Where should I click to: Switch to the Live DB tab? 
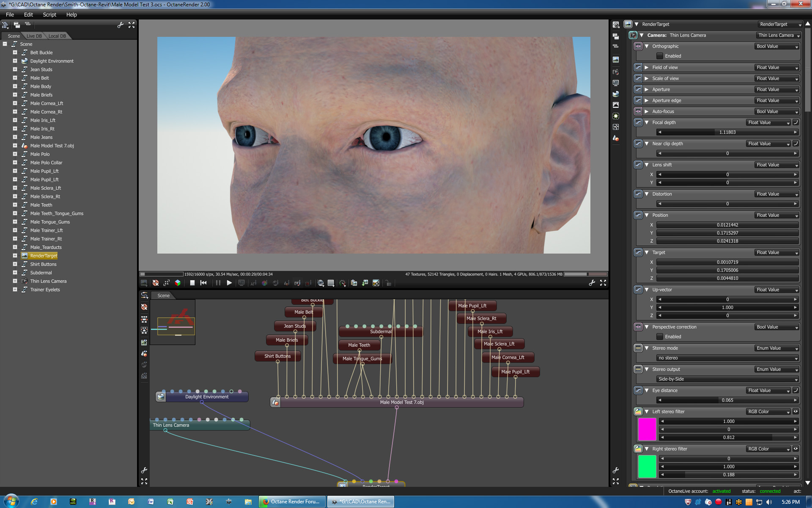tap(34, 36)
